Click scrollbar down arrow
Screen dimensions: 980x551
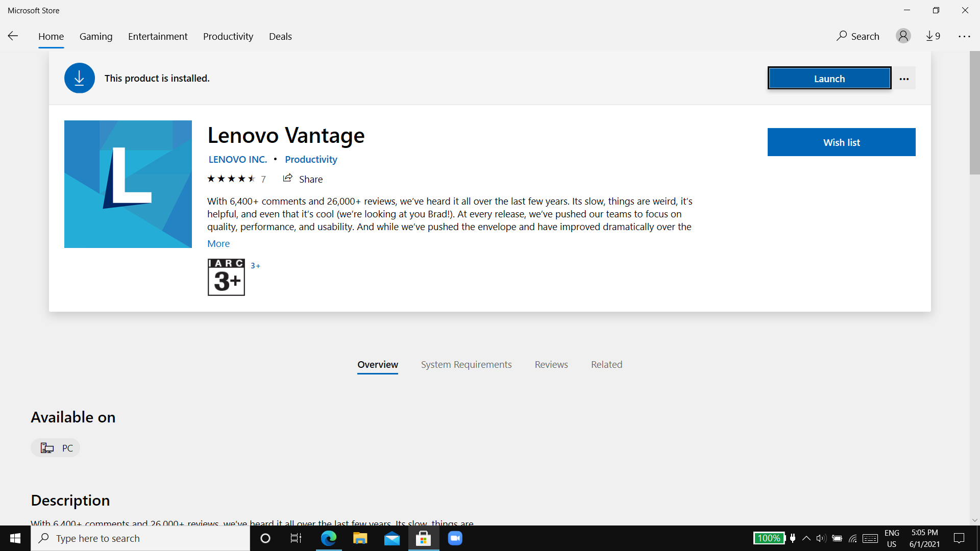point(974,520)
